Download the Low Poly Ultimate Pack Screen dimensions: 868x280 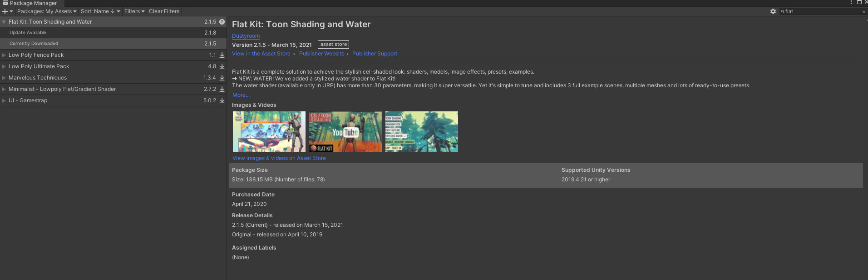click(x=222, y=66)
